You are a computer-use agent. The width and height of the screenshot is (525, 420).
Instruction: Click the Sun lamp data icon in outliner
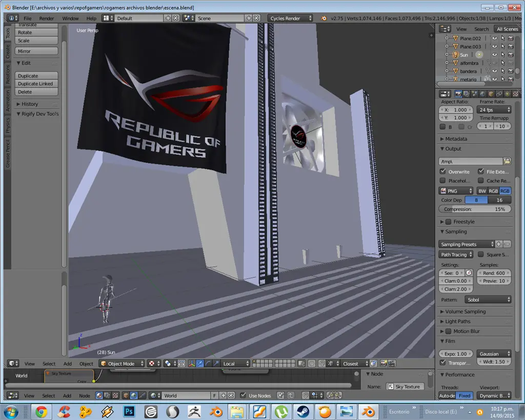tap(479, 54)
